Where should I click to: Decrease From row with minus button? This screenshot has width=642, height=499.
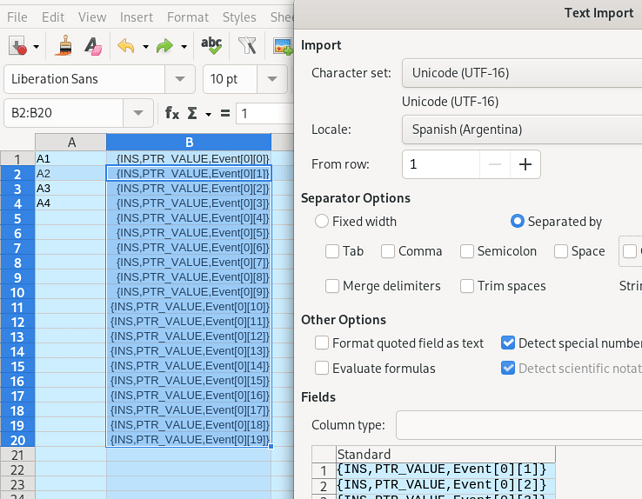(x=495, y=164)
